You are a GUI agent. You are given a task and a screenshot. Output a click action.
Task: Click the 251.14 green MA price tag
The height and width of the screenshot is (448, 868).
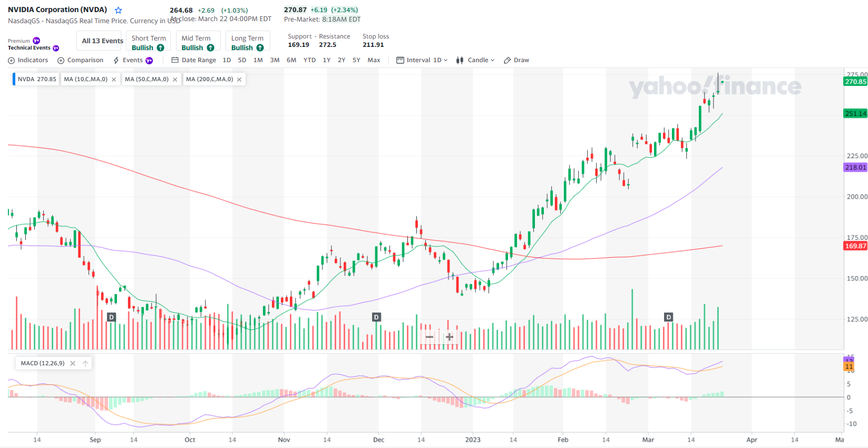pos(855,113)
